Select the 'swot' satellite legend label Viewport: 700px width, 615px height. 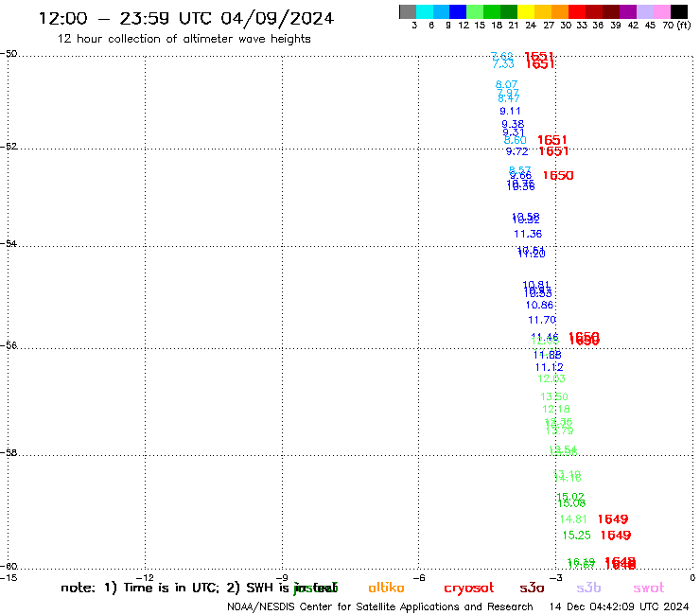click(649, 589)
